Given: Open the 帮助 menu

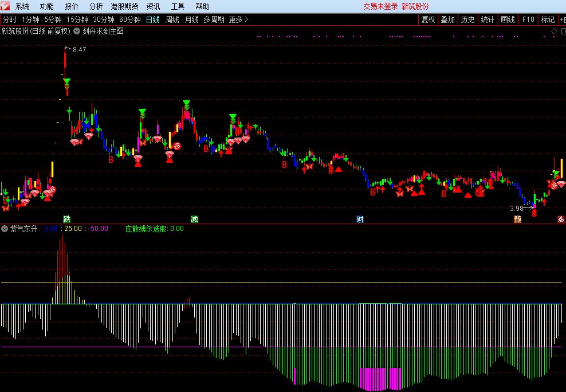Looking at the screenshot, I should point(202,6).
